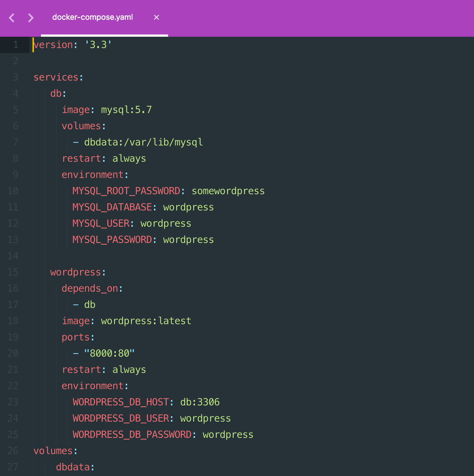The height and width of the screenshot is (476, 474).
Task: Switch to the docker-compose.yaml tab
Action: pos(93,17)
